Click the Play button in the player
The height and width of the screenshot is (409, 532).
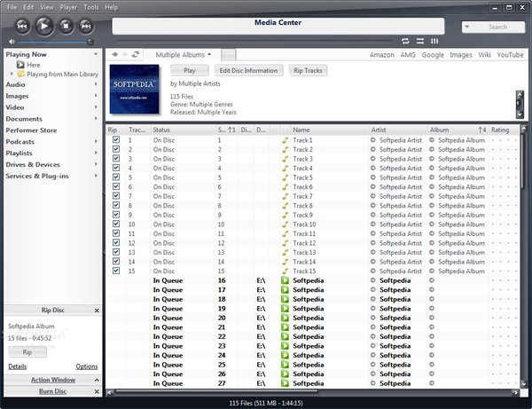tap(44, 26)
